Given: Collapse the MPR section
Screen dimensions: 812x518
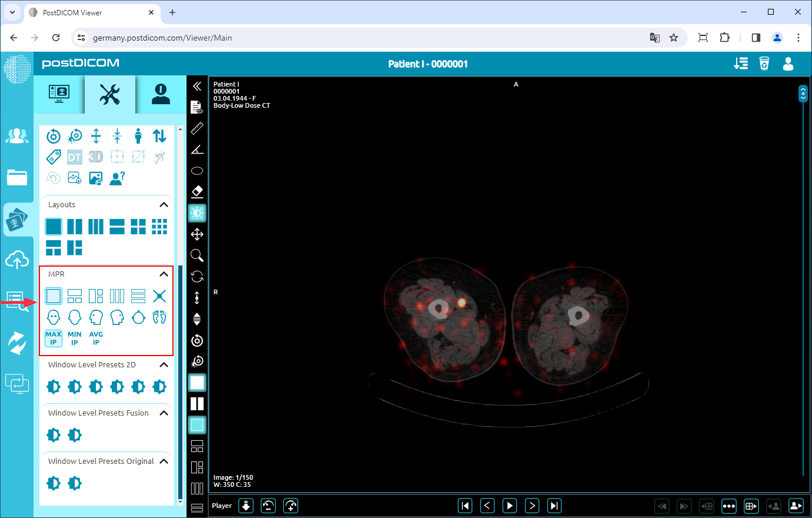Looking at the screenshot, I should click(x=164, y=274).
